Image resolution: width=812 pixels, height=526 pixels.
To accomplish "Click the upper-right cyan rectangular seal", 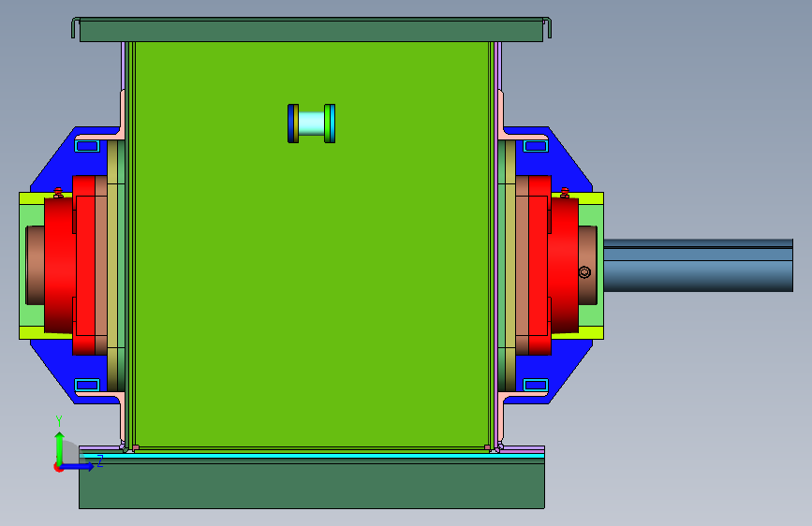I will tap(536, 146).
